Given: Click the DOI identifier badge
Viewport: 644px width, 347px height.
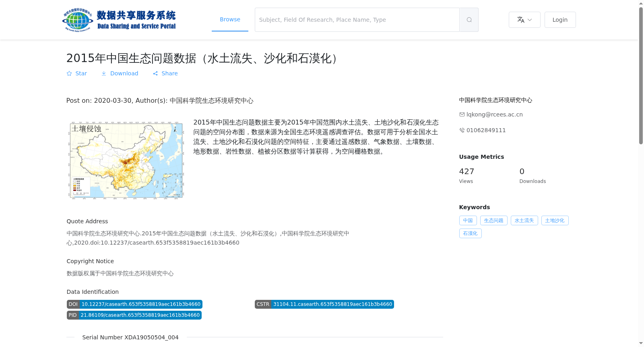Looking at the screenshot, I should click(134, 304).
